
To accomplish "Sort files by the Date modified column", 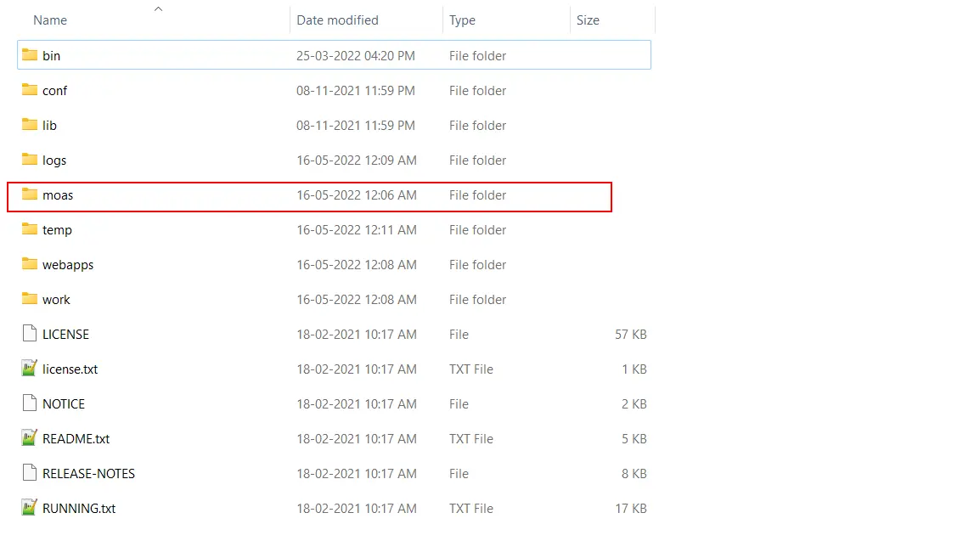I will pyautogui.click(x=337, y=20).
